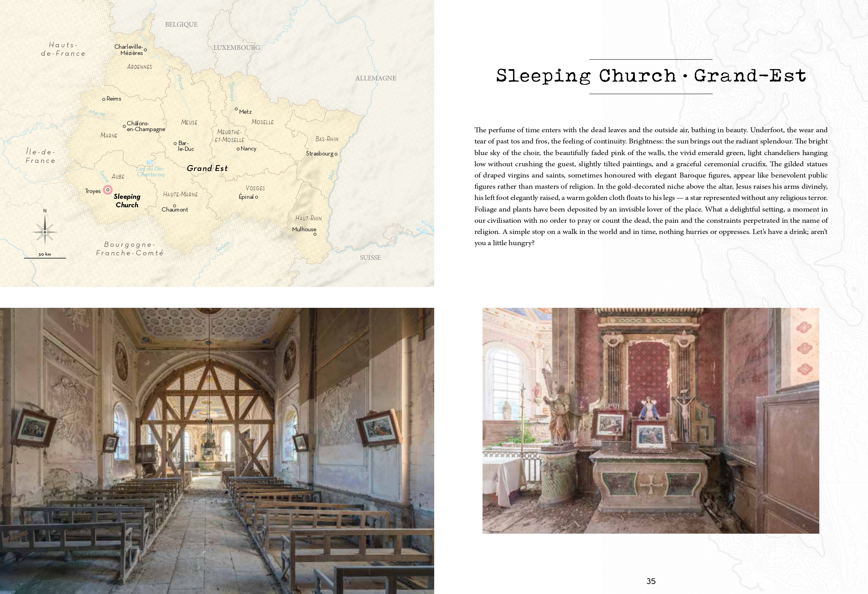Click the Charleville-Mézières city marker

145,50
